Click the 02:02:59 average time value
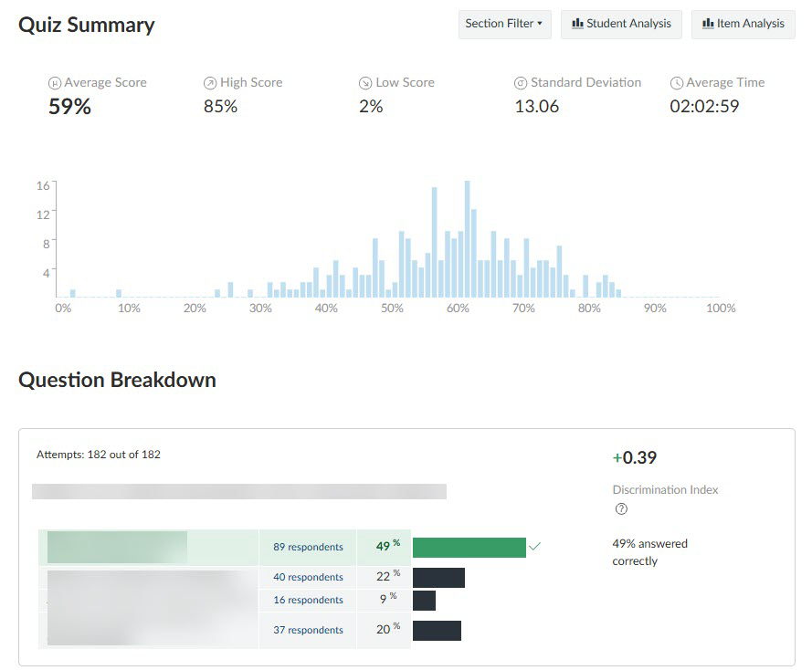Image resolution: width=812 pixels, height=670 pixels. tap(704, 107)
